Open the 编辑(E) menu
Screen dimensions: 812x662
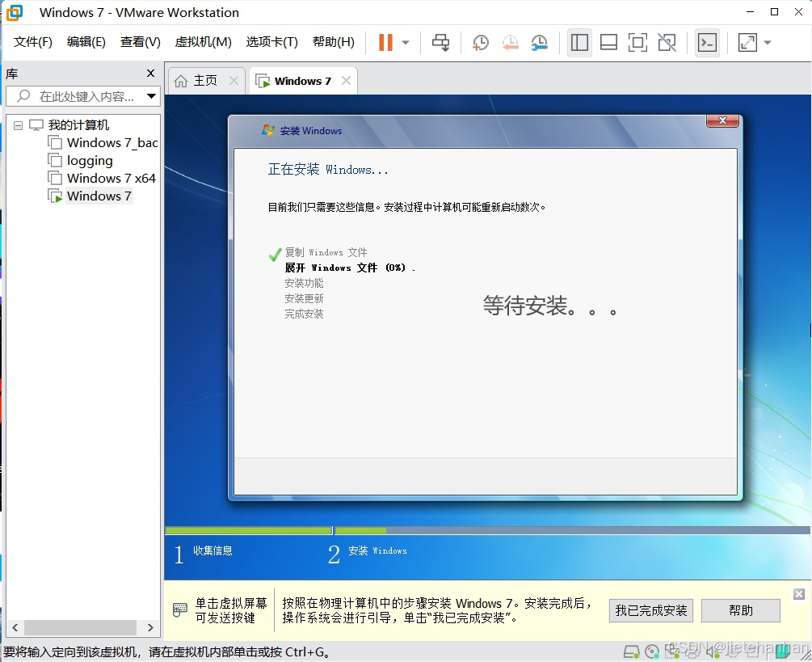click(86, 42)
